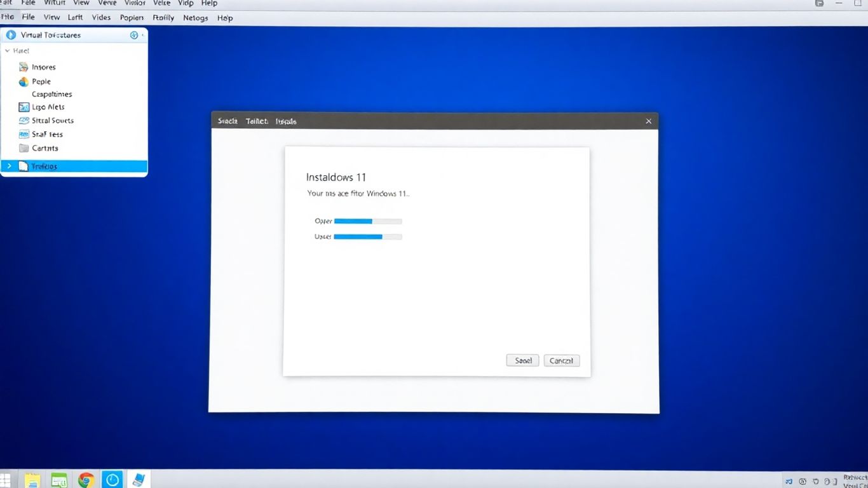868x488 pixels.
Task: Switch to the Tailtet tab
Action: [257, 121]
